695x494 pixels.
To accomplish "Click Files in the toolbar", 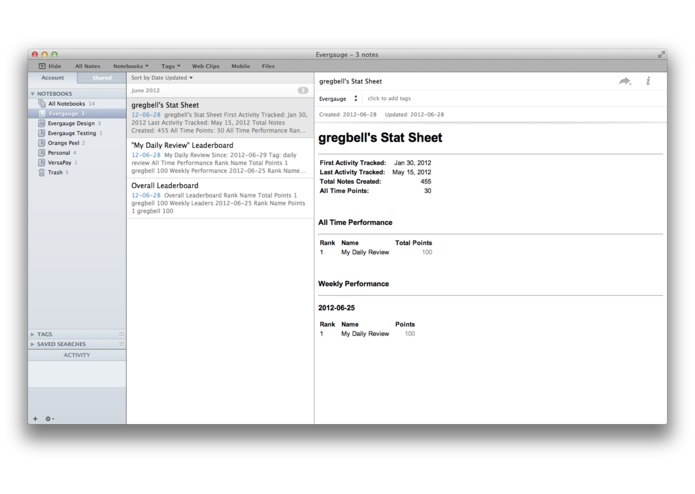I will click(x=268, y=66).
